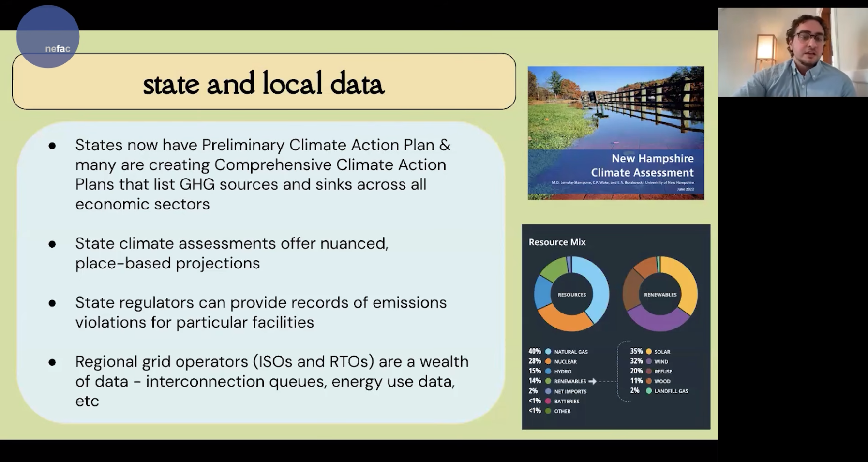Click bullet about Regional grid operators

pyautogui.click(x=272, y=381)
